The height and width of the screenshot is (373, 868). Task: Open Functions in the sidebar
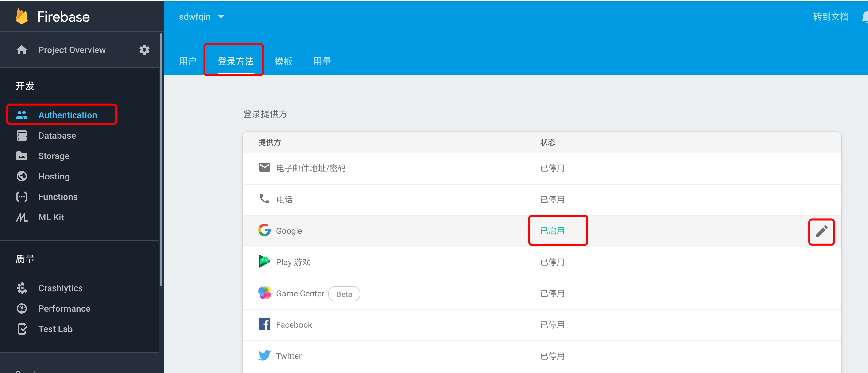click(58, 197)
